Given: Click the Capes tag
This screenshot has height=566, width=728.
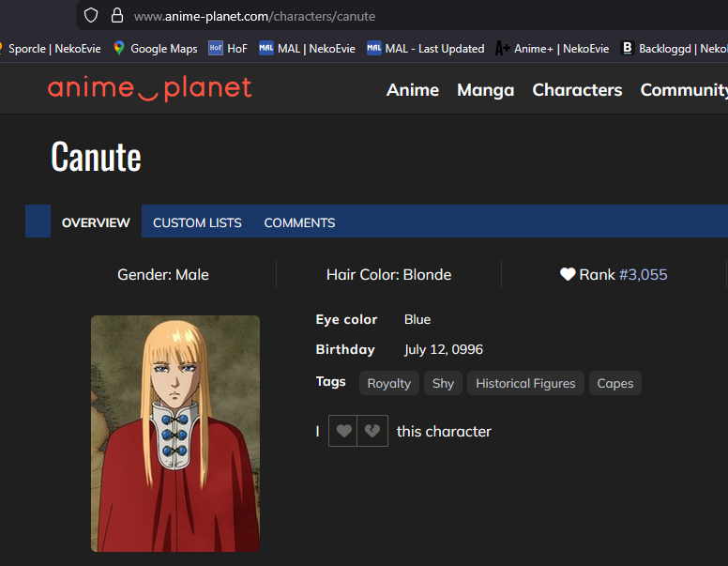Looking at the screenshot, I should click(615, 383).
